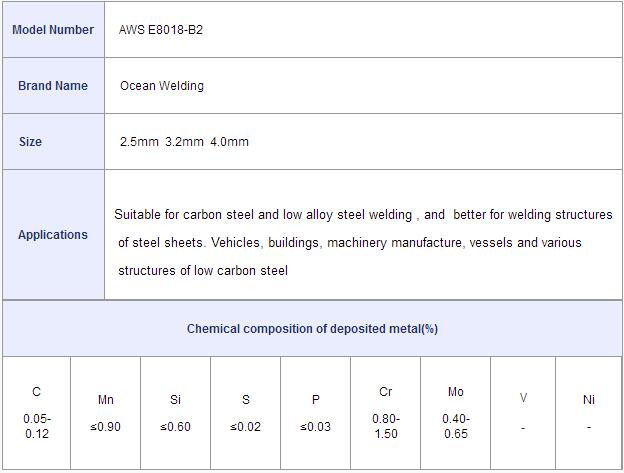Click the Size row label
Image resolution: width=624 pixels, height=473 pixels.
(30, 142)
